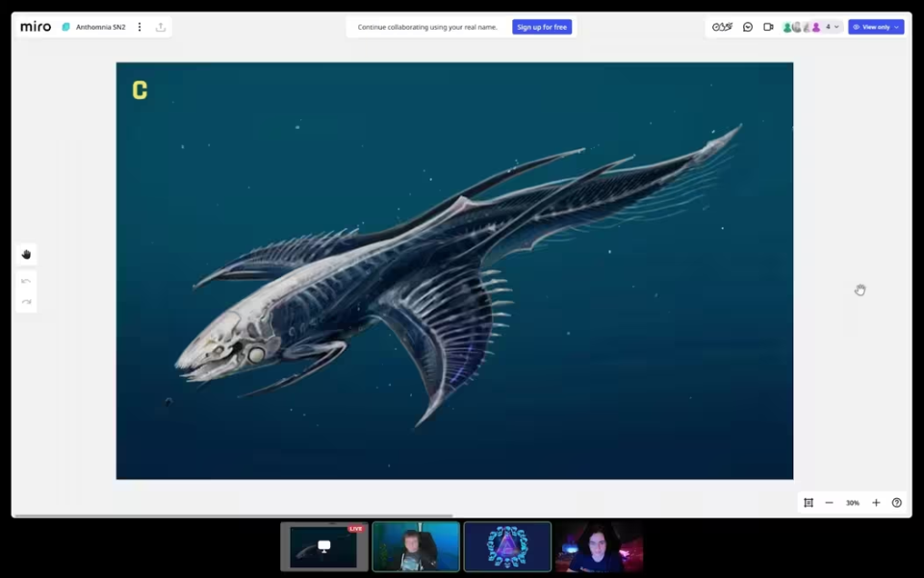Click the green participant avatar
924x578 pixels.
[x=786, y=27]
